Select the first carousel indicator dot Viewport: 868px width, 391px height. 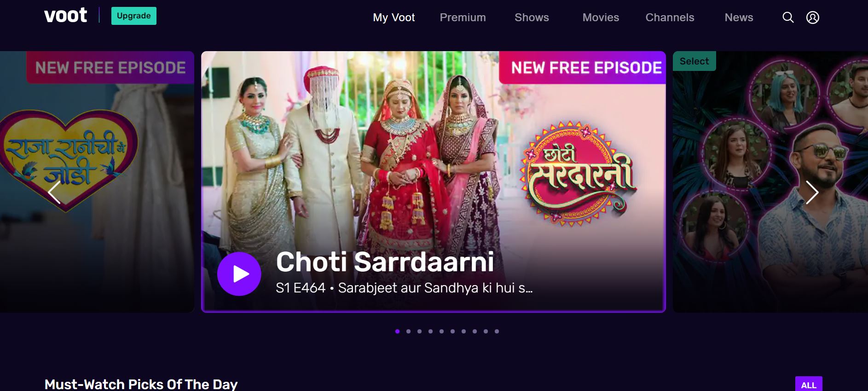tap(397, 331)
